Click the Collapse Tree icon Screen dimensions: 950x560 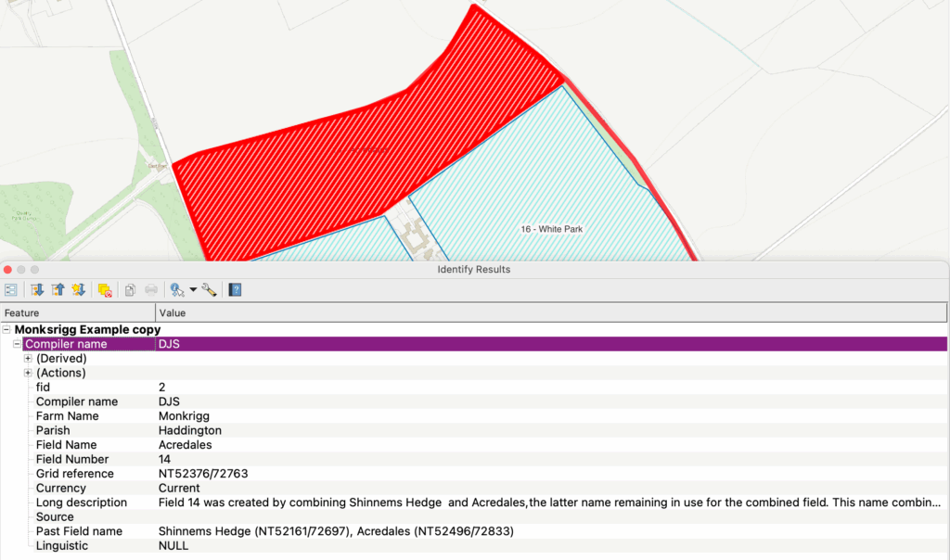(x=58, y=290)
